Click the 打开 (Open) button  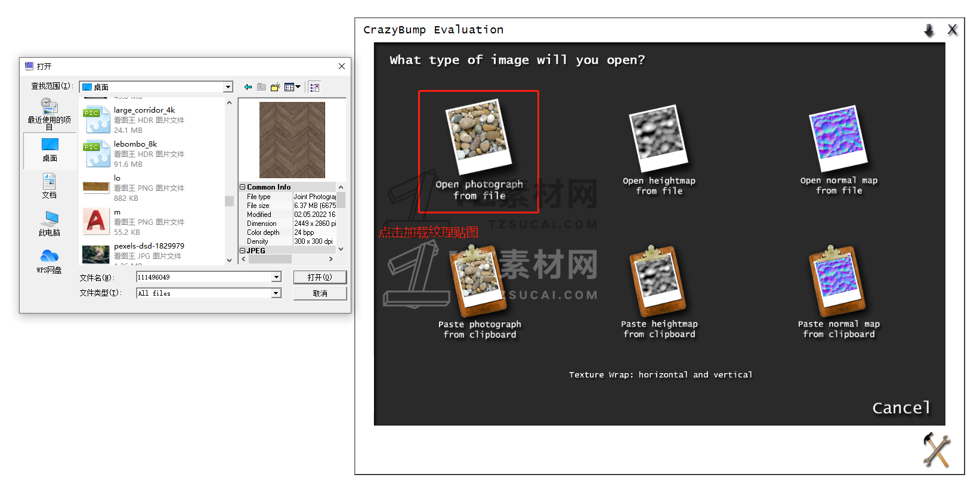click(320, 277)
